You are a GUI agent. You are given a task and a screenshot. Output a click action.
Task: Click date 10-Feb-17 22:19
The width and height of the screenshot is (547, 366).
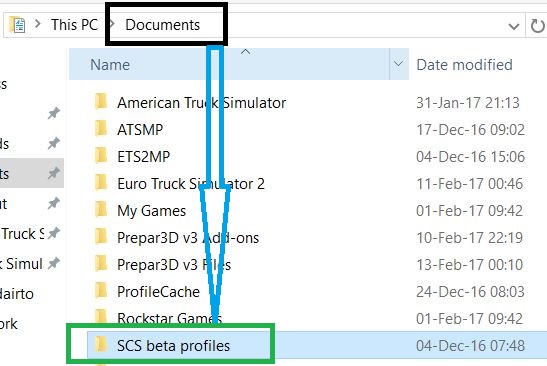click(x=470, y=238)
